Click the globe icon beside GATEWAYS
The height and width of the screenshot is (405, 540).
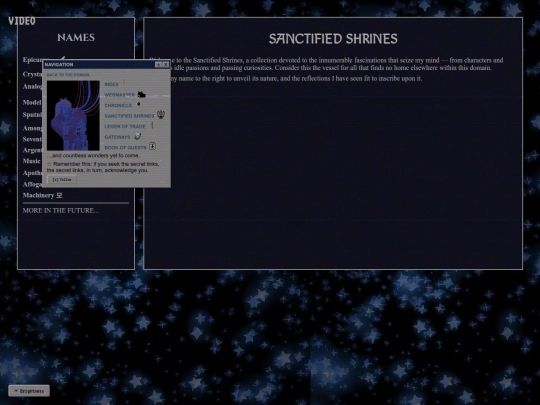point(137,136)
